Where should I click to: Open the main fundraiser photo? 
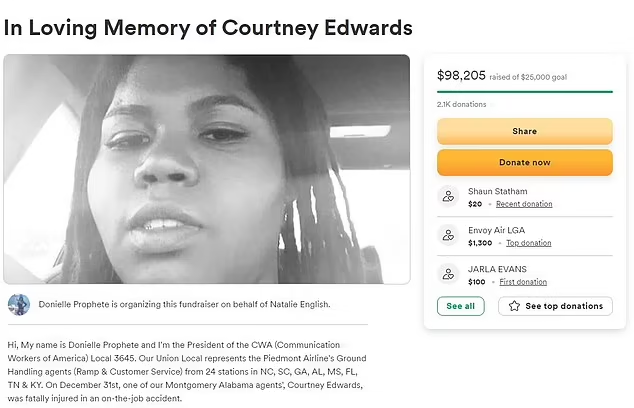[x=206, y=169]
